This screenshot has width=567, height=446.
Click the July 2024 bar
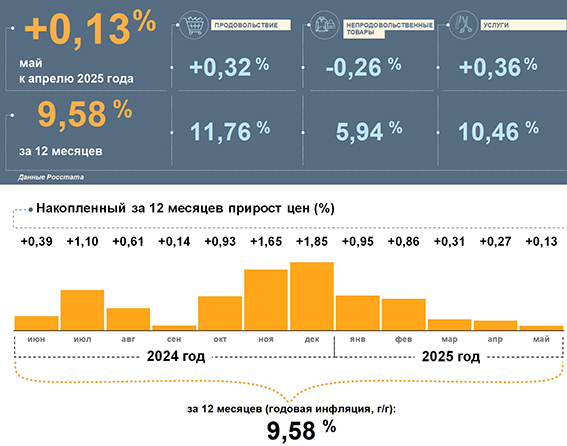82,310
